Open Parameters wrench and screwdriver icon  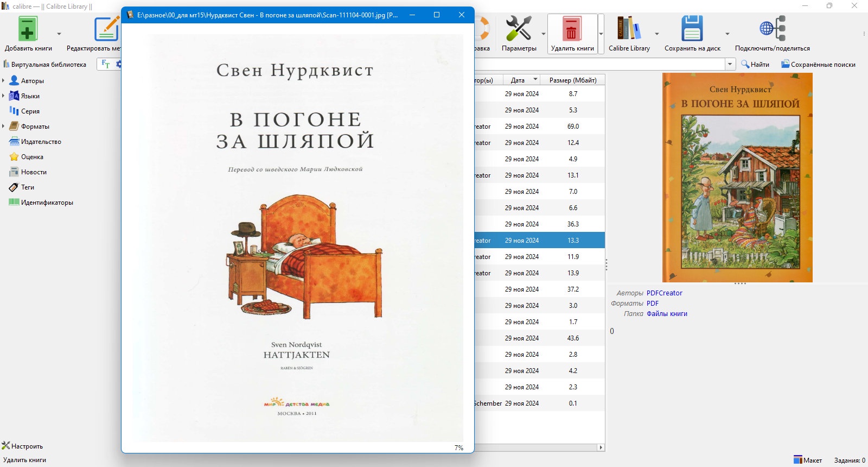point(519,29)
